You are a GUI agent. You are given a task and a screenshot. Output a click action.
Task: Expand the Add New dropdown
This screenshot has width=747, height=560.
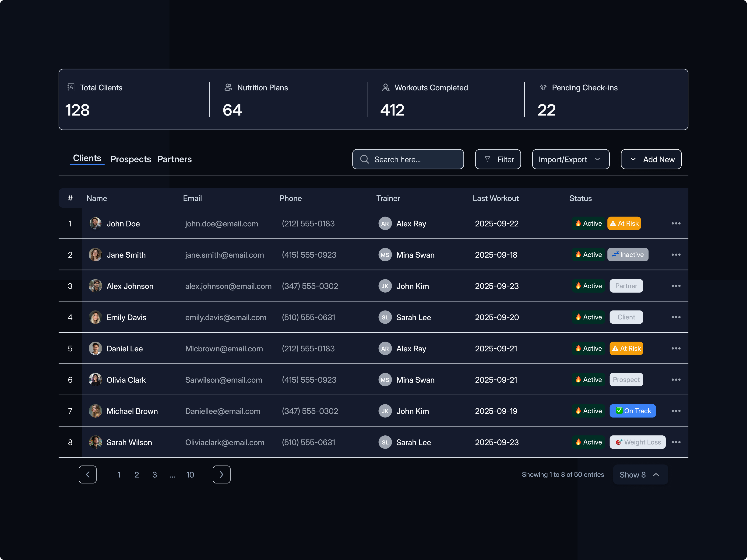click(x=651, y=159)
